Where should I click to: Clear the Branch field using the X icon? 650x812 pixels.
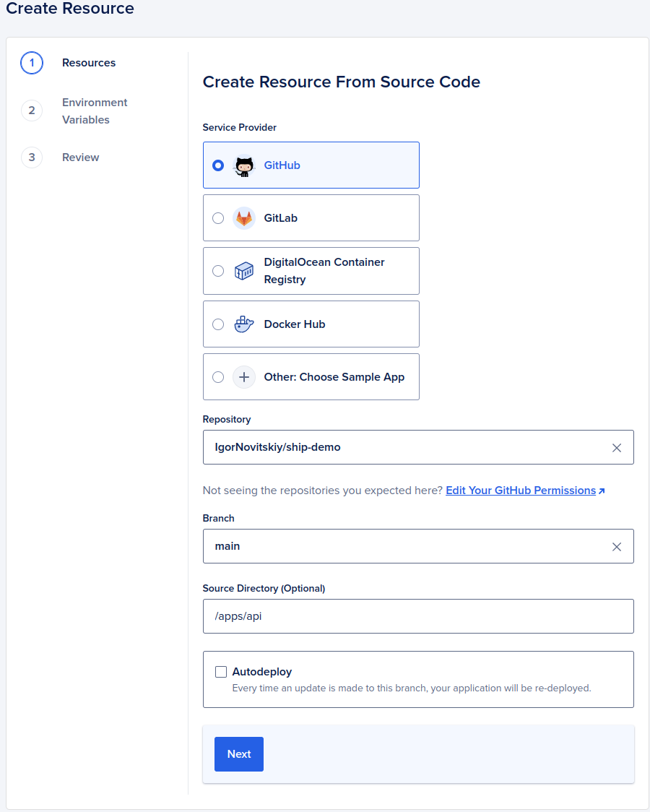click(617, 546)
